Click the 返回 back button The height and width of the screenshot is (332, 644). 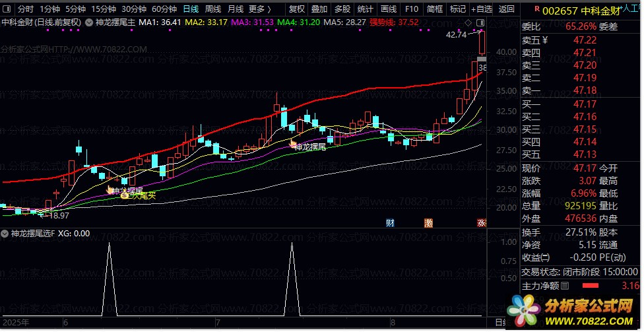tap(506, 9)
